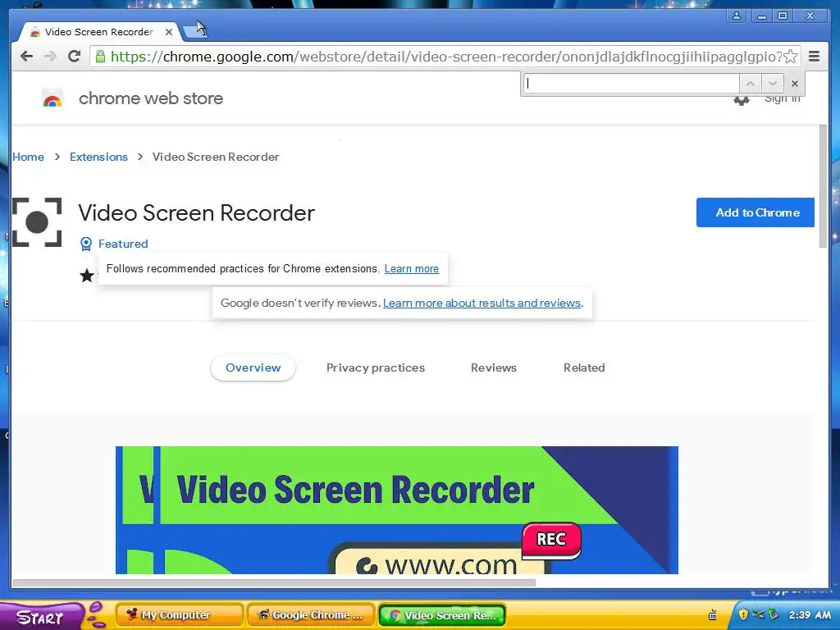Open the Extensions breadcrumb link
840x630 pixels.
coord(98,157)
